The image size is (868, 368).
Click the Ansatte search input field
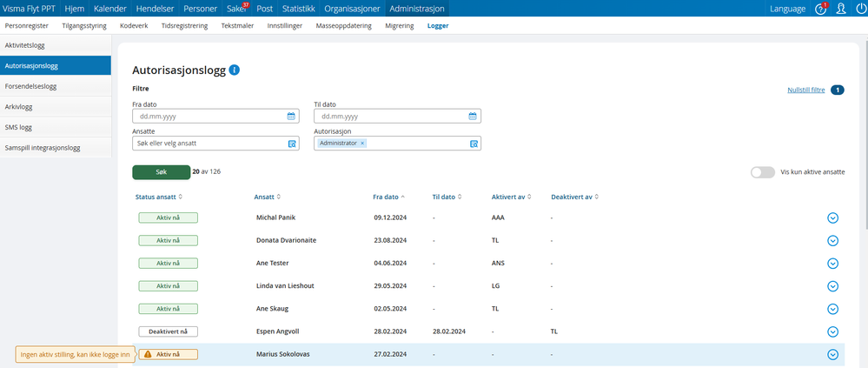(x=207, y=144)
